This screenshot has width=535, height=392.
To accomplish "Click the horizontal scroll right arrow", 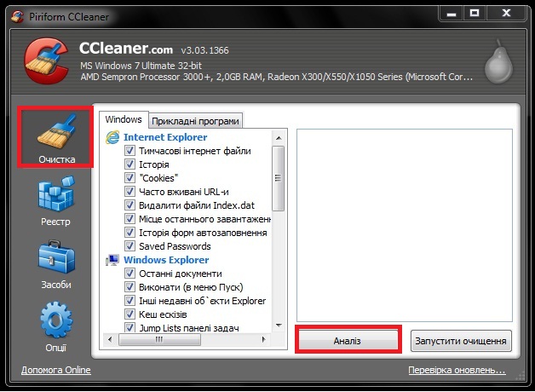I will [264, 339].
